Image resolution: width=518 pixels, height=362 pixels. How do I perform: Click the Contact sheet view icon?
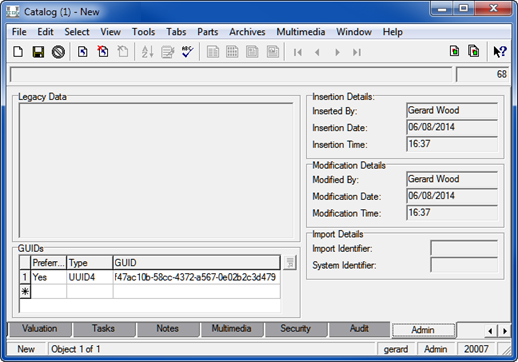(x=273, y=52)
